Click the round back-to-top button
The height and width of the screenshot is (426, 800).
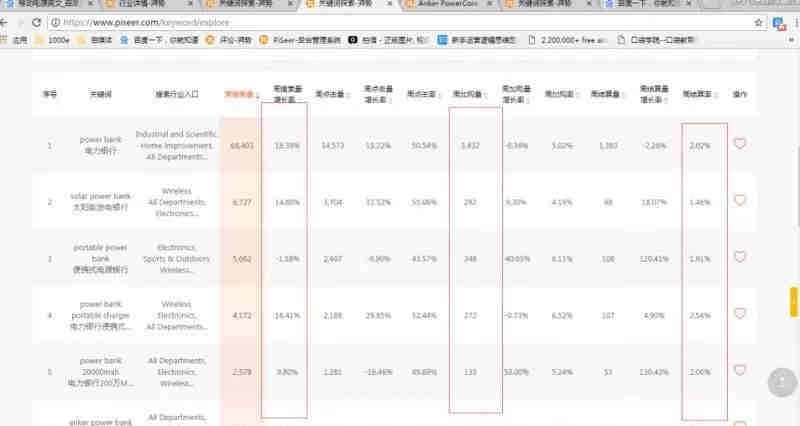click(x=782, y=382)
